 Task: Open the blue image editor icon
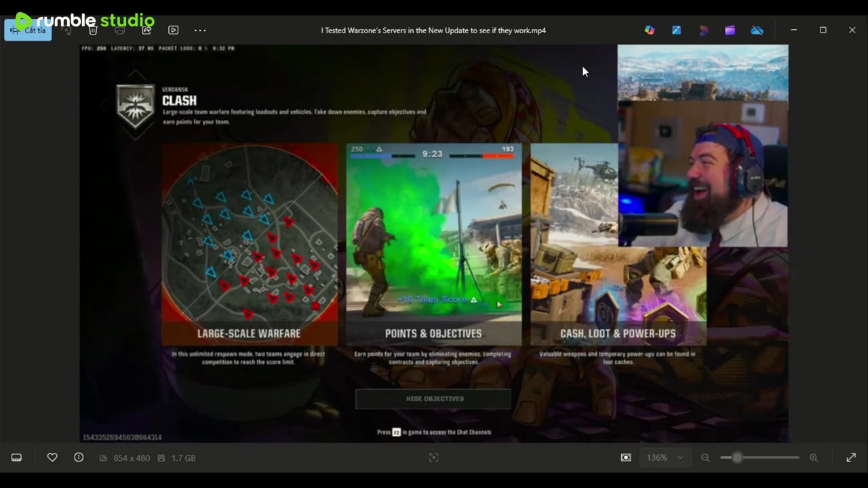coord(676,30)
